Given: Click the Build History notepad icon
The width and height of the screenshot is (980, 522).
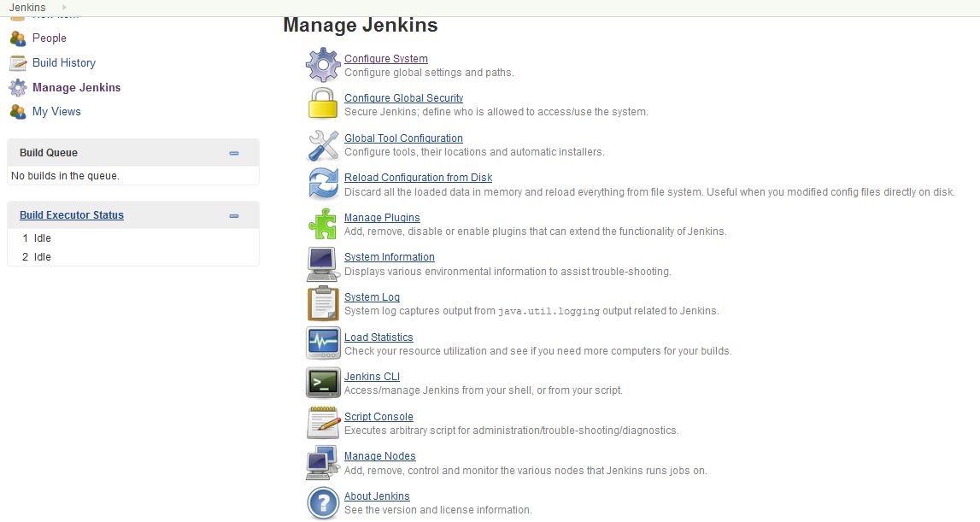Looking at the screenshot, I should [17, 63].
